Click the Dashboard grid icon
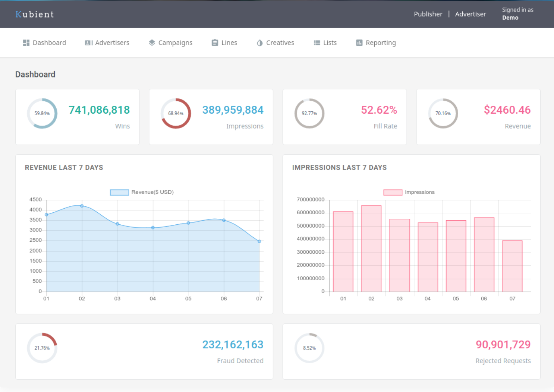Image resolution: width=554 pixels, height=392 pixels. [x=26, y=43]
